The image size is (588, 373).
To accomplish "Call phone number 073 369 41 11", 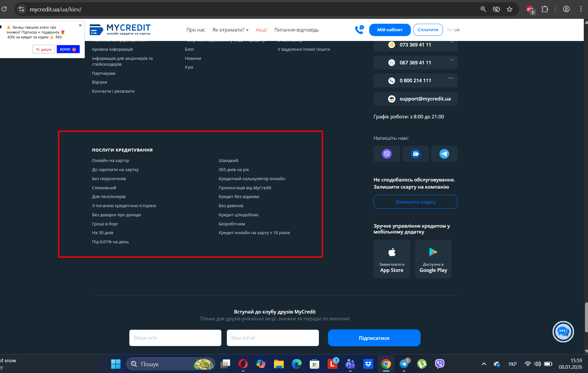I will point(415,45).
